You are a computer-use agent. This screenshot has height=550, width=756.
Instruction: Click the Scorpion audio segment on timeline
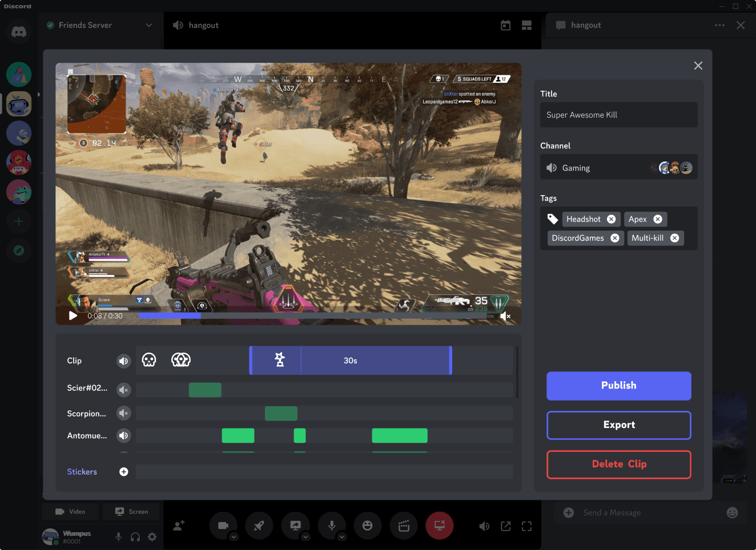(281, 413)
